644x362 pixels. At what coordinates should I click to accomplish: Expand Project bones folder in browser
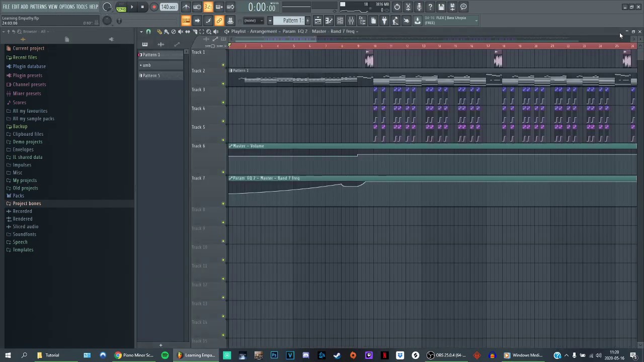[x=27, y=204]
